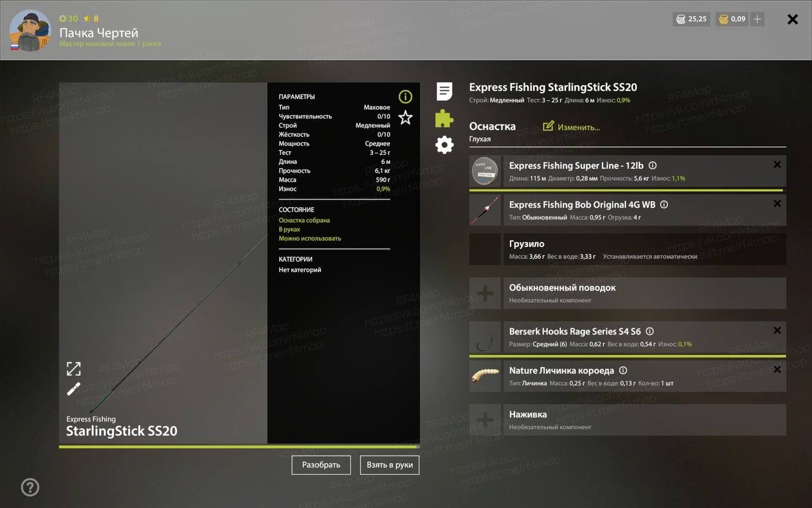Click the Разобрать button
This screenshot has height=508, width=812.
tap(321, 465)
